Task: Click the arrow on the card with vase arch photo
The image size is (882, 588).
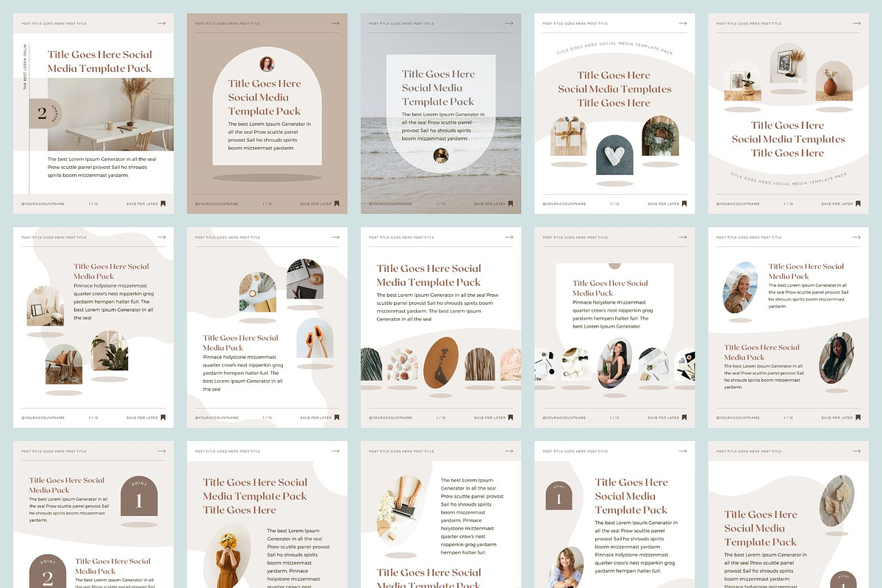Action: click(856, 24)
